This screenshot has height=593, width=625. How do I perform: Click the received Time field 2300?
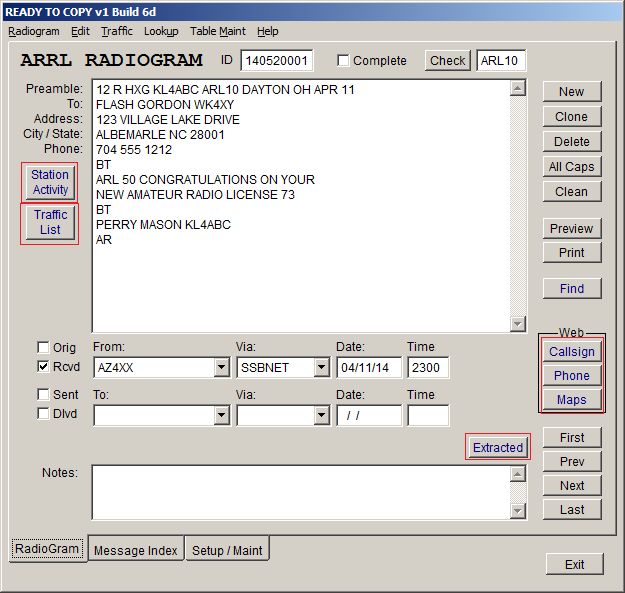tap(428, 367)
